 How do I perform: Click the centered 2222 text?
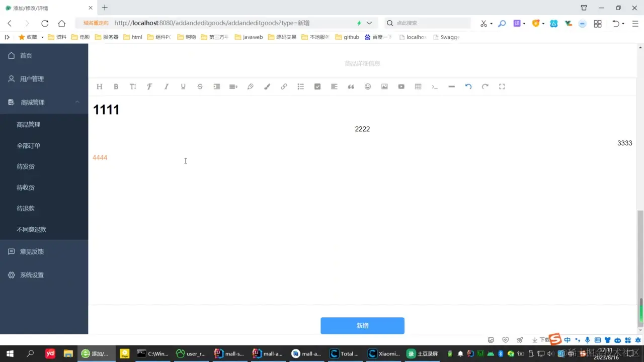(x=362, y=129)
